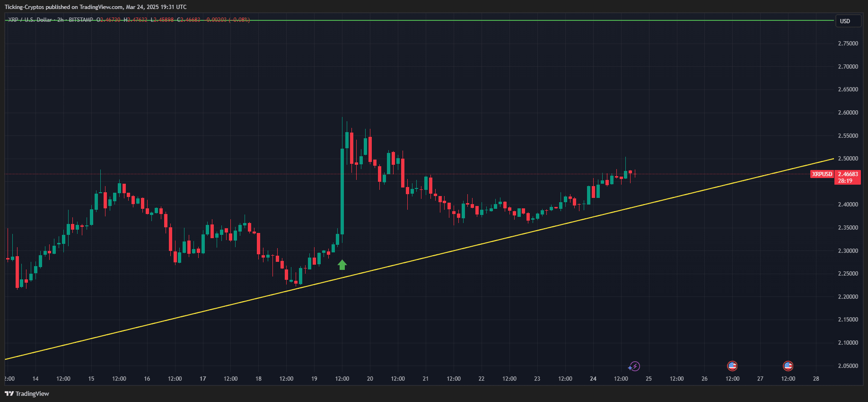
Task: Click the 2.65000 price axis label
Action: click(x=848, y=89)
